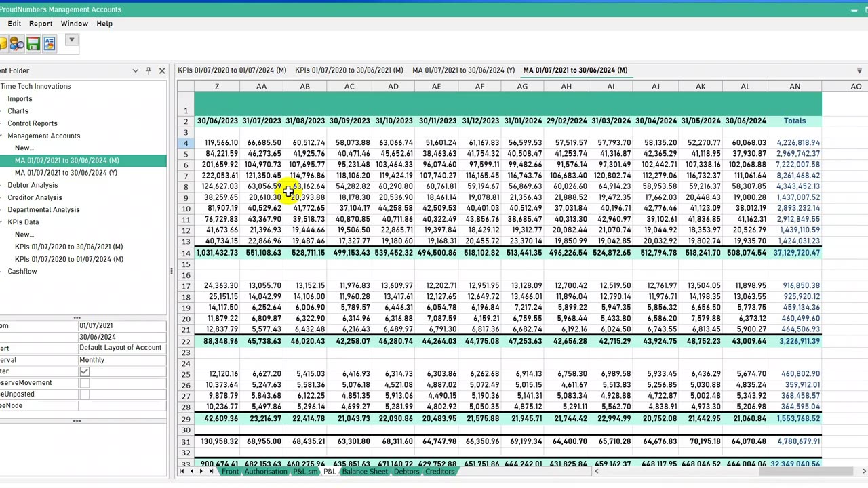Switch to the Creditors sheet tab

440,472
